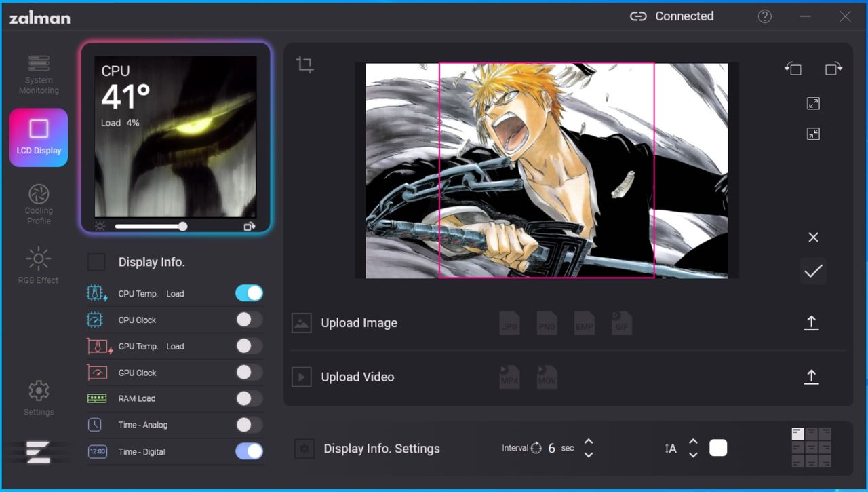Select bottom-right text position grid cell
Image resolution: width=868 pixels, height=492 pixels.
825,461
